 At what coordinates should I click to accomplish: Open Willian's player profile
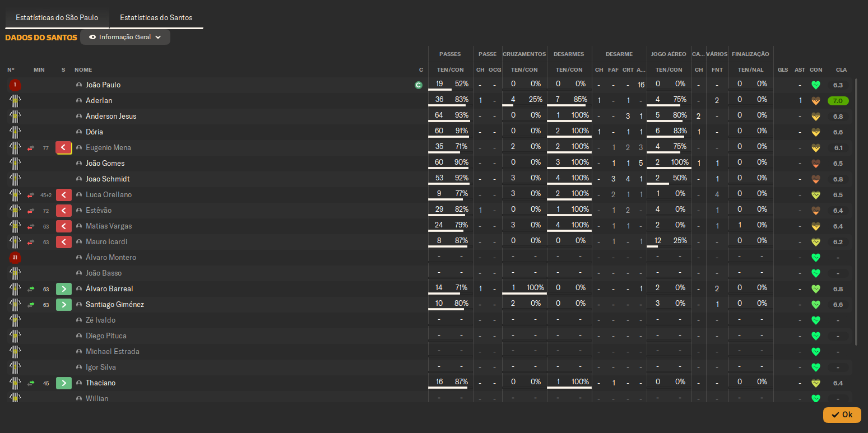pos(97,398)
